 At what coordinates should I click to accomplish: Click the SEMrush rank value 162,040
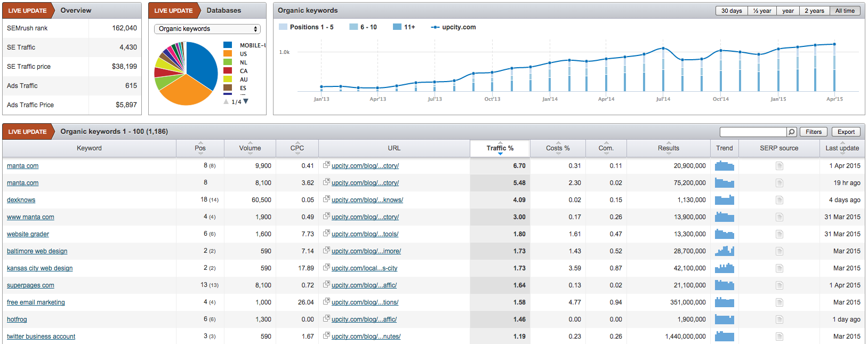click(124, 28)
